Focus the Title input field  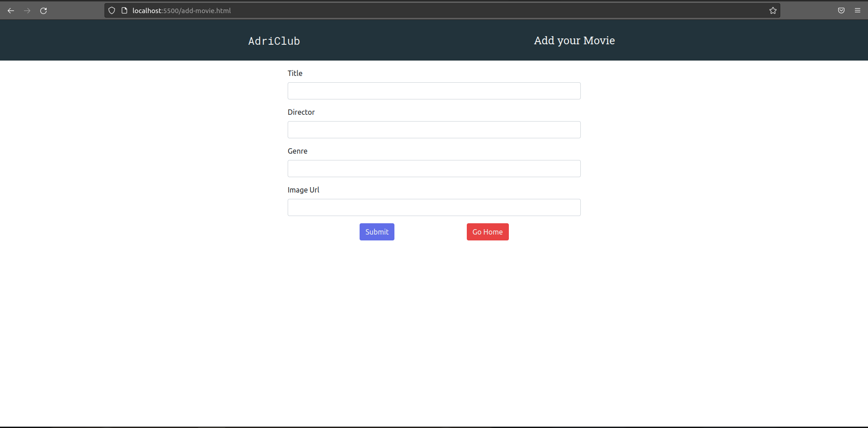[434, 91]
